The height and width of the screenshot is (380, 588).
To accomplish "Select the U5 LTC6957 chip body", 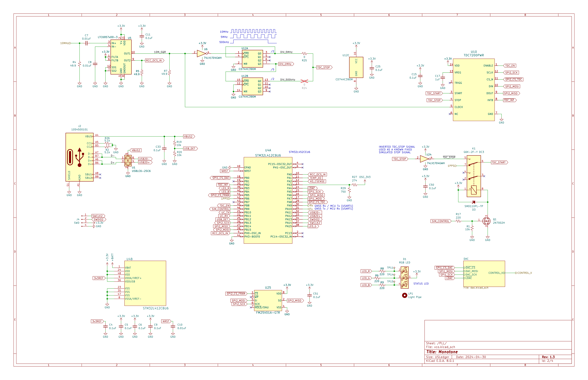I will [x=121, y=57].
